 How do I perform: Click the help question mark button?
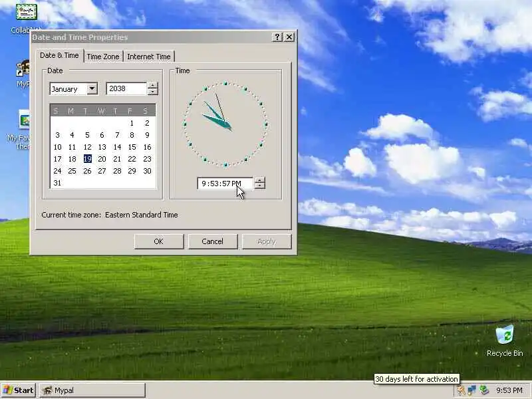click(277, 37)
